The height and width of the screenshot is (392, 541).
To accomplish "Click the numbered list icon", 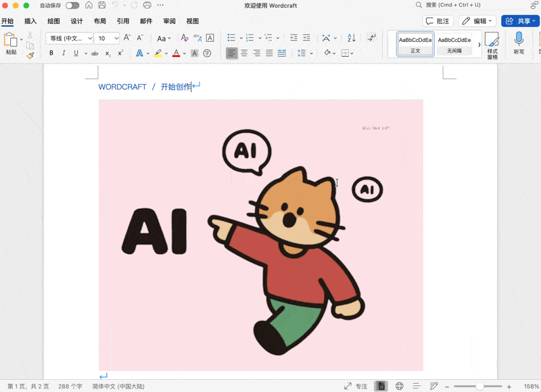I will (x=250, y=38).
